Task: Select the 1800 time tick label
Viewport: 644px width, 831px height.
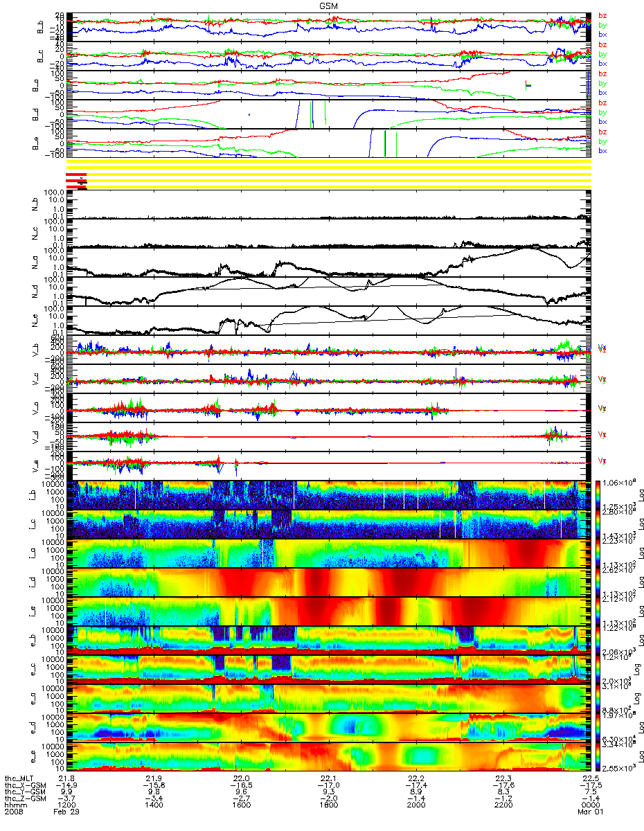Action: coord(328,806)
